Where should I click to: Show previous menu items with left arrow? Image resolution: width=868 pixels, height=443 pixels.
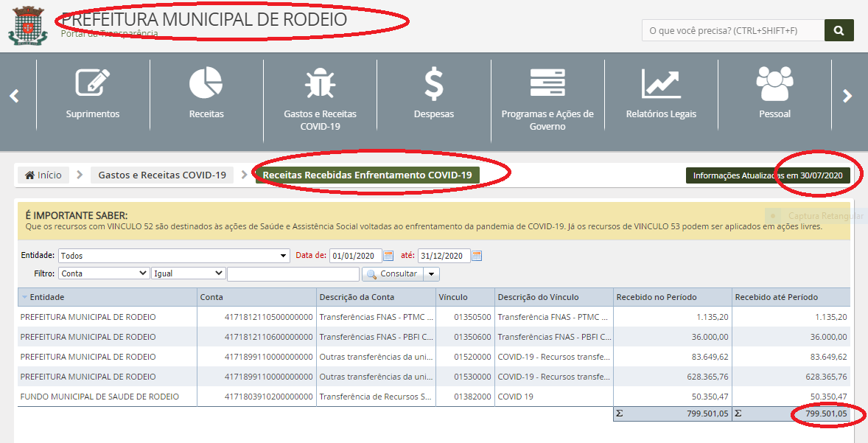pos(15,96)
